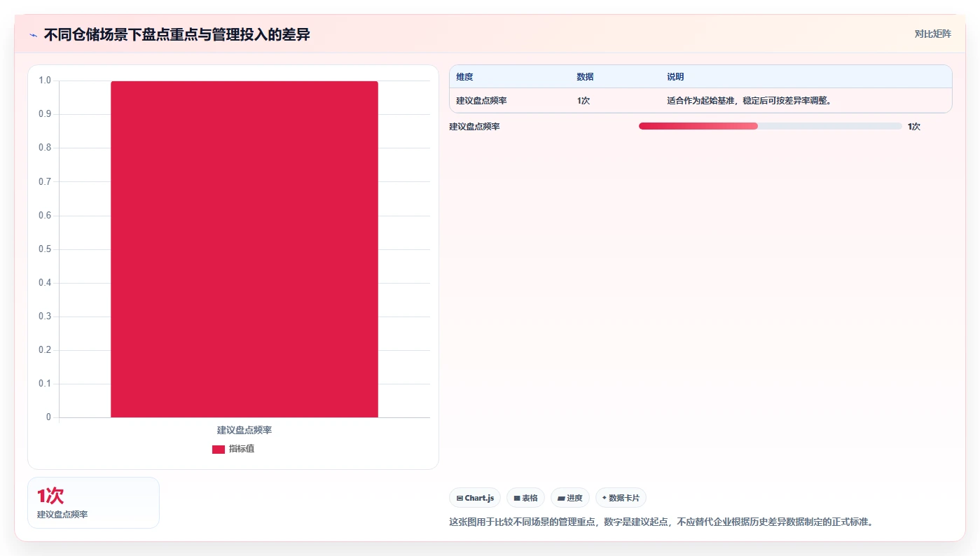Click the chart title 不同仓储场景下盘点重点与管理投入的差异
980x556 pixels.
(x=177, y=34)
